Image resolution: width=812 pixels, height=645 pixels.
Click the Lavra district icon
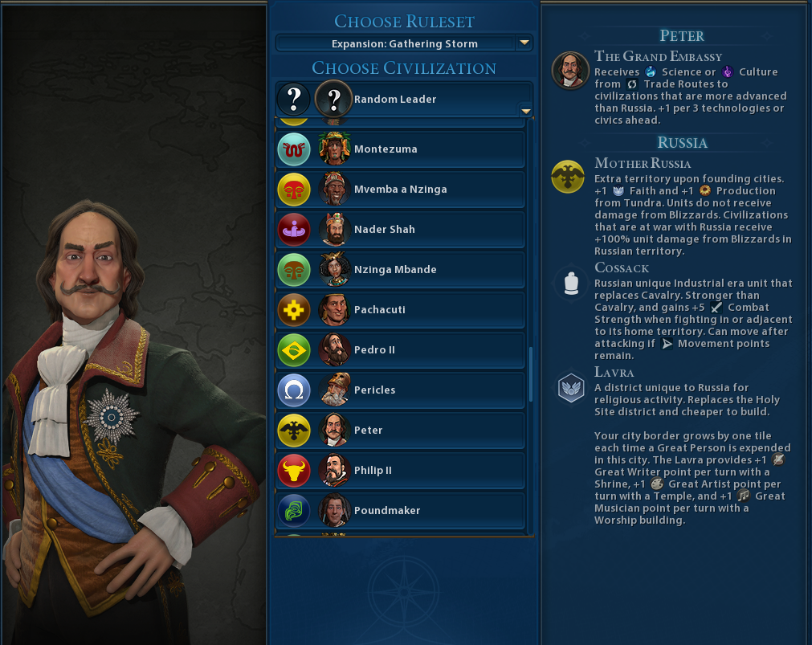coord(571,387)
